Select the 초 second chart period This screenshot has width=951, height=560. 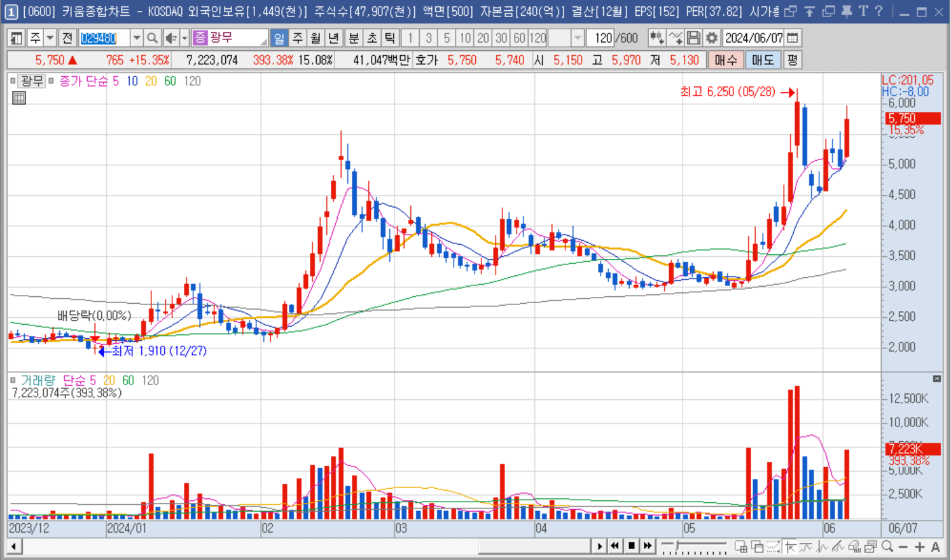(372, 38)
